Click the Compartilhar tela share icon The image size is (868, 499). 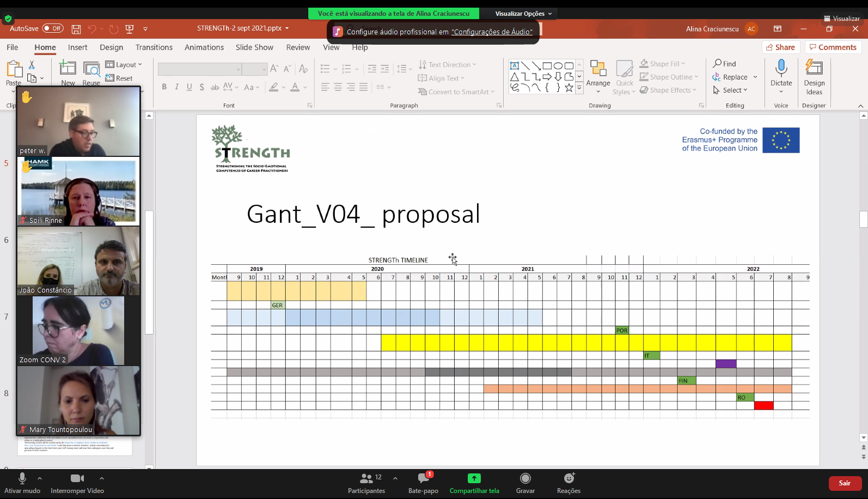coord(474,478)
